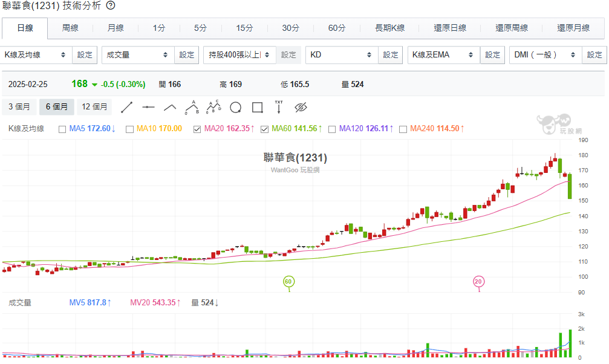Select the horizontal line drawing tool

pyautogui.click(x=148, y=107)
